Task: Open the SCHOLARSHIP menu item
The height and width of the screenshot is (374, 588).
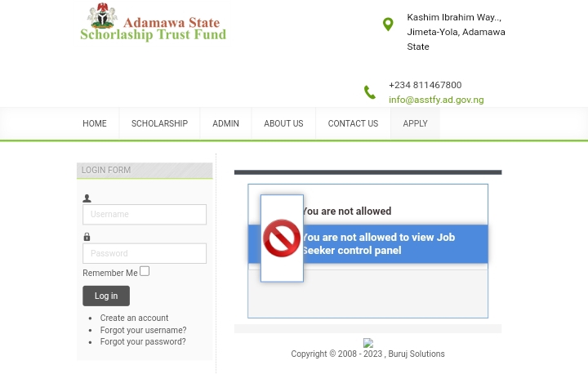Action: point(159,123)
